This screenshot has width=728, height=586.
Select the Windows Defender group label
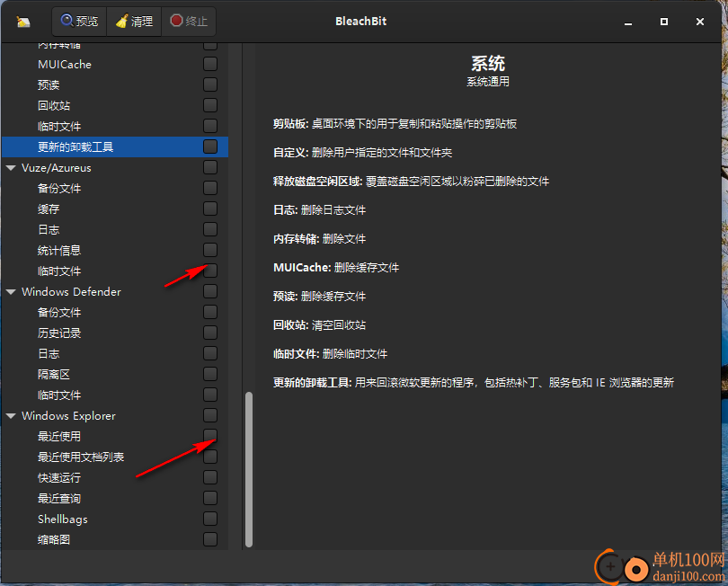tap(71, 291)
